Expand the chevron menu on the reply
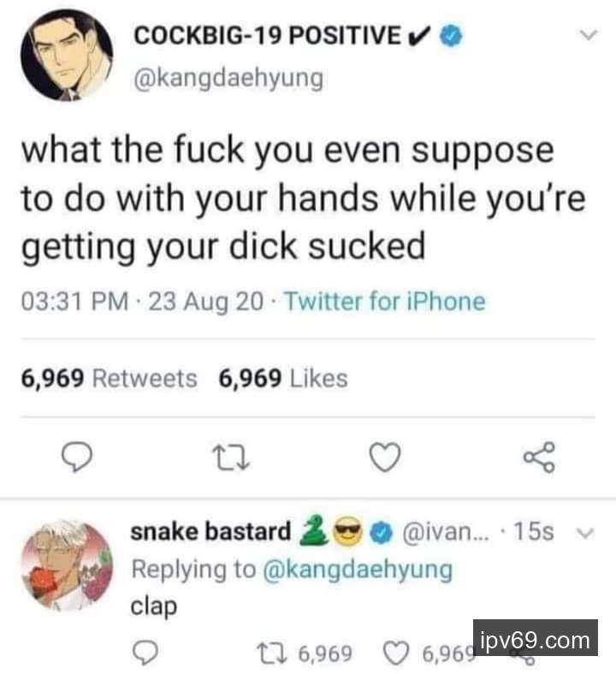Image resolution: width=616 pixels, height=674 pixels. pyautogui.click(x=584, y=533)
